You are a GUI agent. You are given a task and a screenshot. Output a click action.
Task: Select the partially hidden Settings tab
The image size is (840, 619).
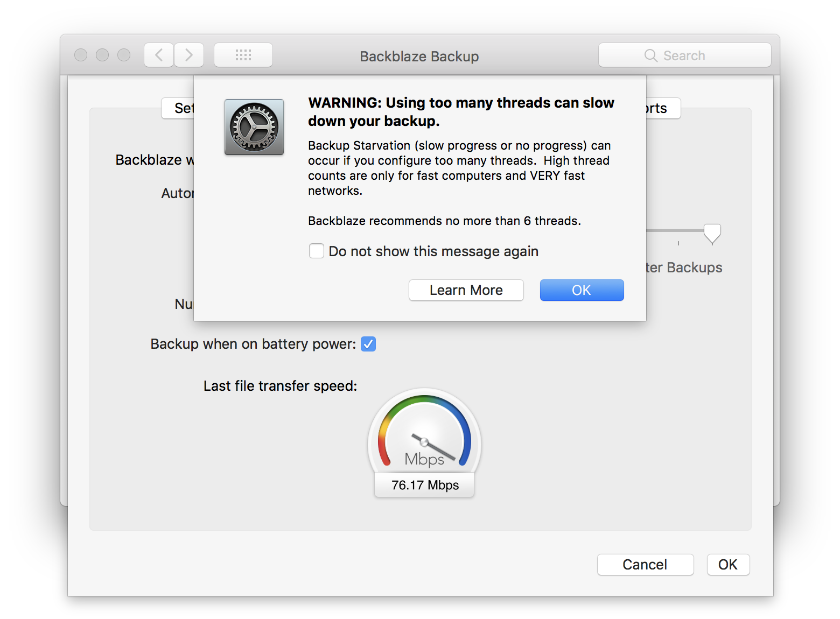tap(178, 108)
